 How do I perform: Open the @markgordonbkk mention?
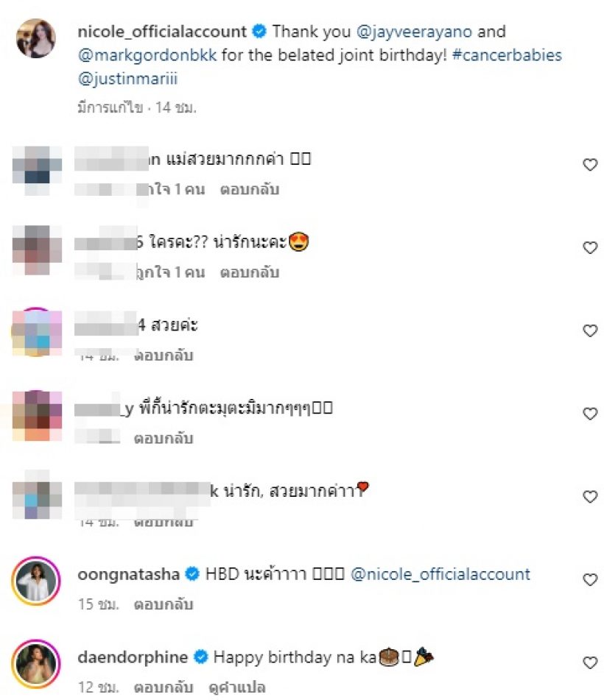[147, 55]
